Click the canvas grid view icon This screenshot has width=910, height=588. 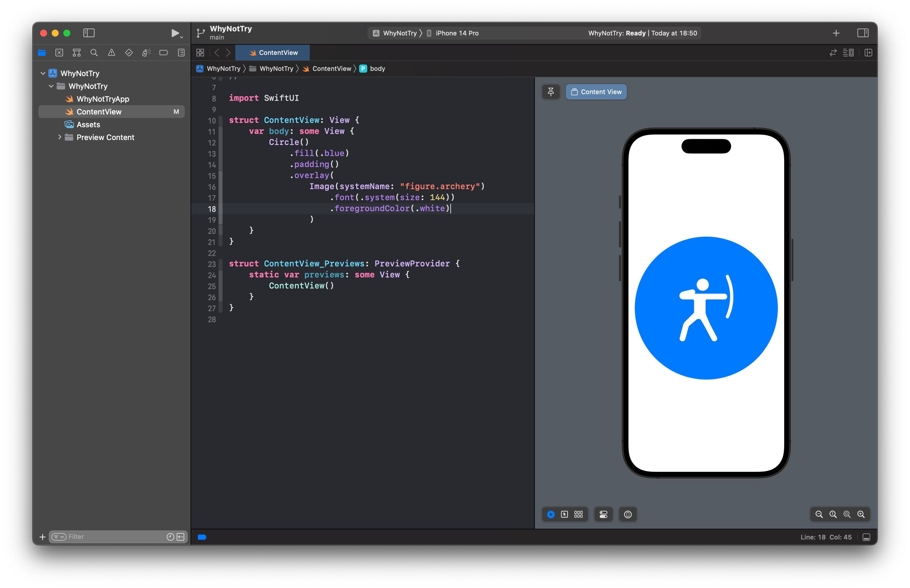(x=578, y=514)
